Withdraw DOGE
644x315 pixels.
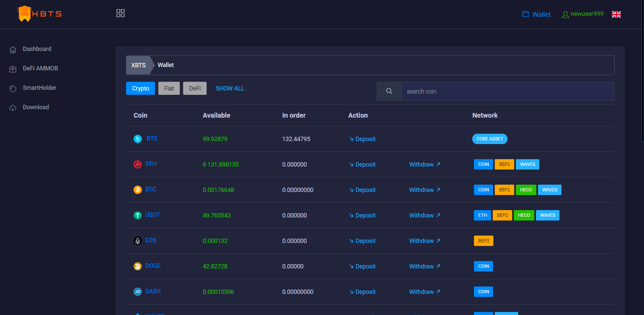pos(425,266)
